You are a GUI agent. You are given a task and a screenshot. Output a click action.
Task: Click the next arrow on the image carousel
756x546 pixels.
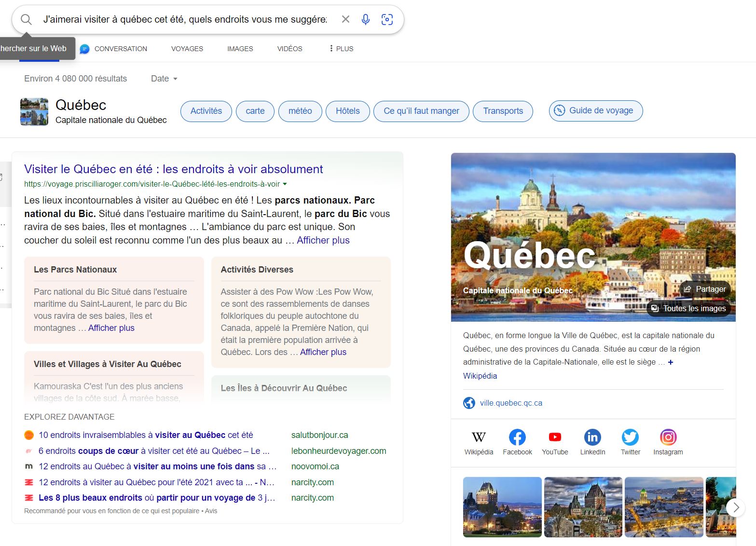[735, 507]
